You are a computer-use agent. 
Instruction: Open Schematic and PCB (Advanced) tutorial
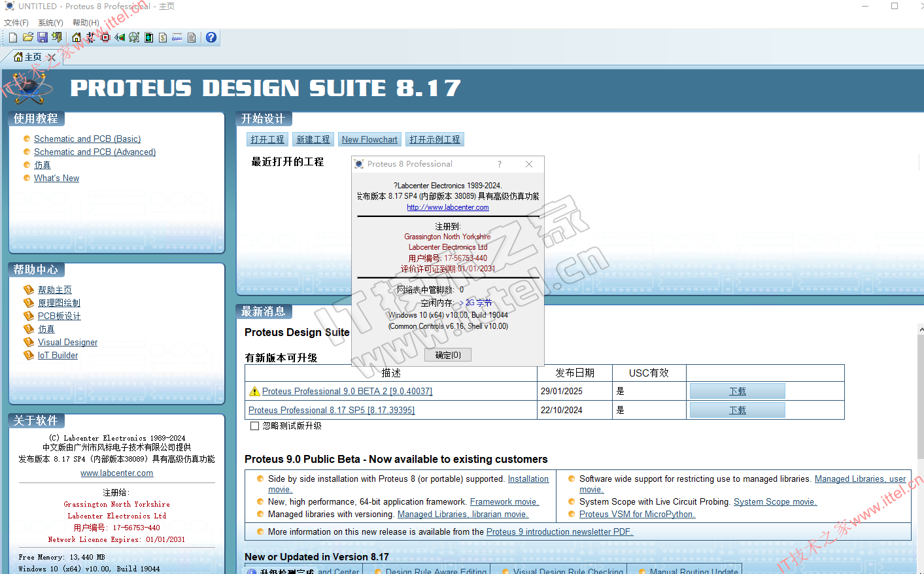pos(95,152)
